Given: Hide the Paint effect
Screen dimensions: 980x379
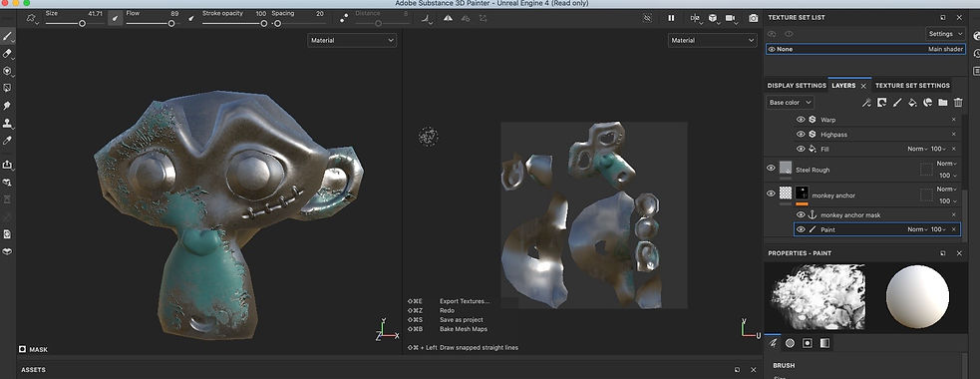Looking at the screenshot, I should 801,229.
